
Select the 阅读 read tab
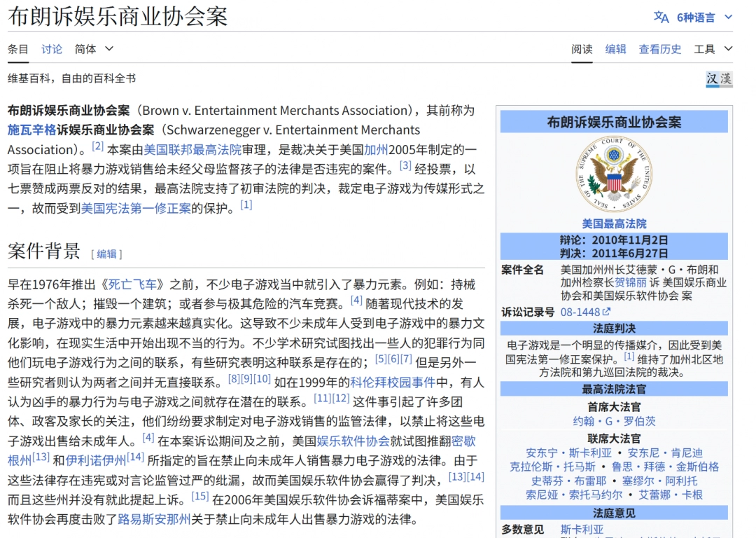pos(582,49)
